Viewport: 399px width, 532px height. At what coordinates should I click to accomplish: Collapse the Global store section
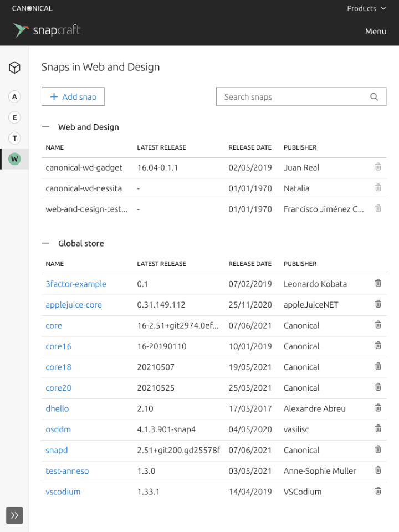coord(45,244)
